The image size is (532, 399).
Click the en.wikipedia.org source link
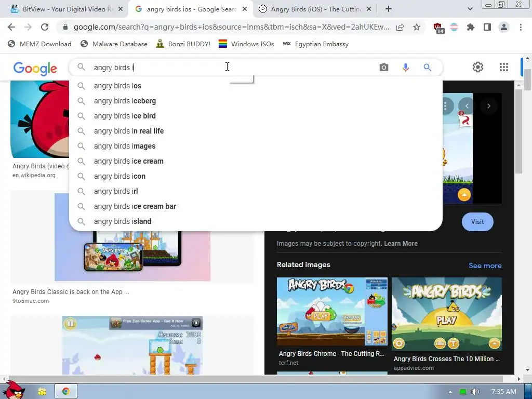(34, 176)
